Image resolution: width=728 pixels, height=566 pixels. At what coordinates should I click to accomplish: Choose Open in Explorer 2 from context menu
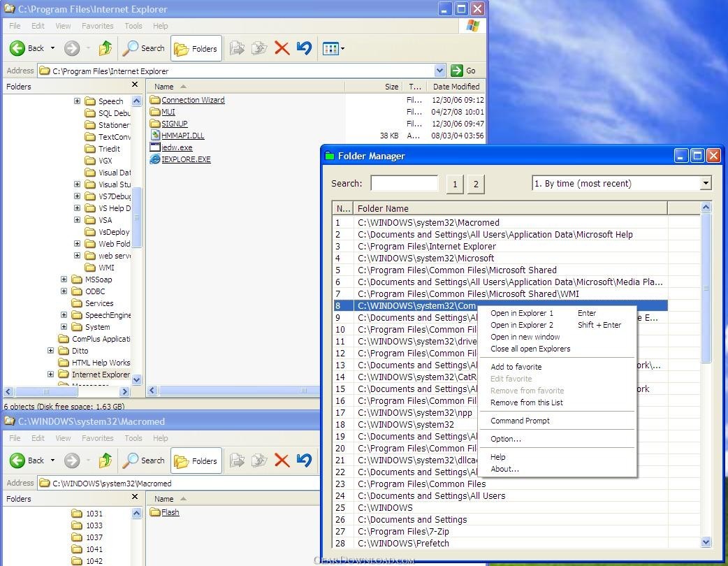[x=557, y=325]
